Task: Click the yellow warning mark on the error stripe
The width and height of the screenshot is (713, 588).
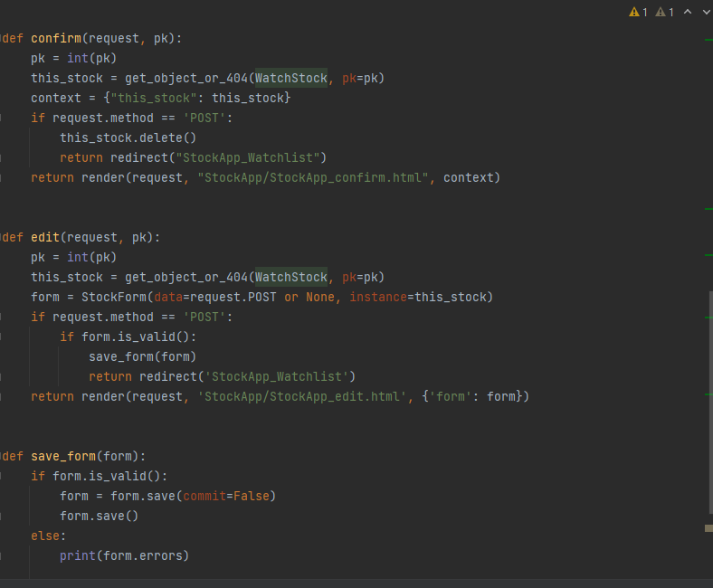Action: (x=708, y=528)
